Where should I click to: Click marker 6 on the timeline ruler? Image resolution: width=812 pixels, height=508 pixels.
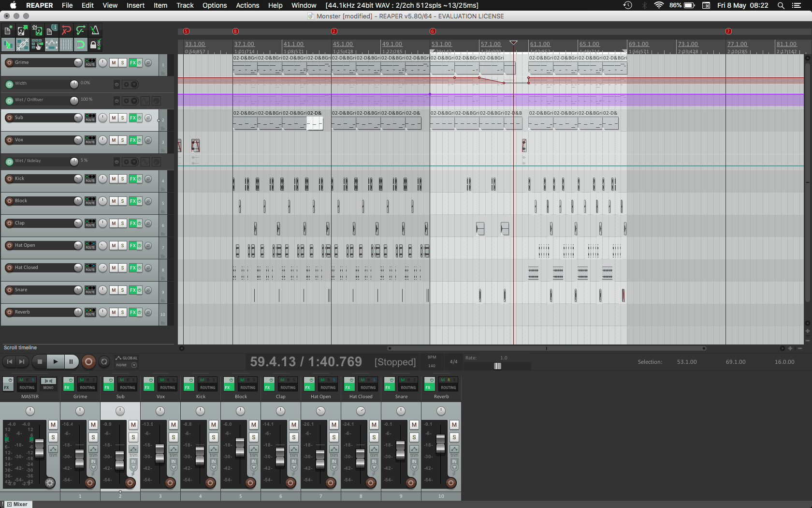tap(433, 31)
